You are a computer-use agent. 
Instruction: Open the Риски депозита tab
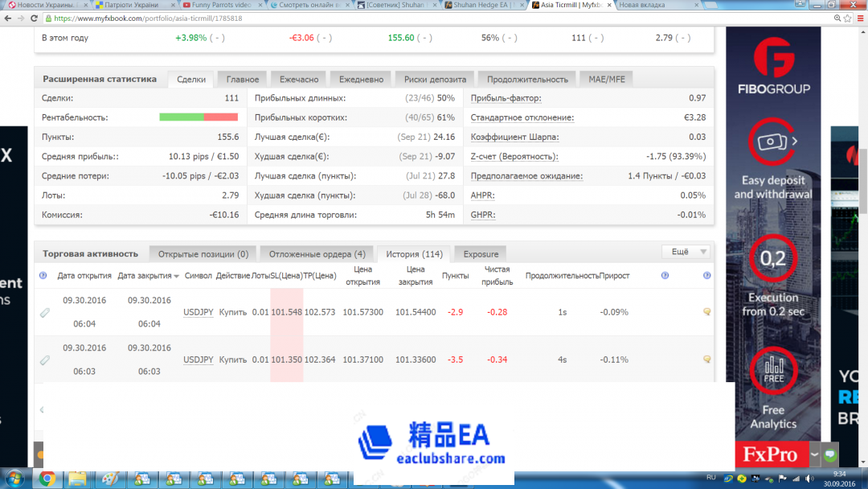click(436, 79)
